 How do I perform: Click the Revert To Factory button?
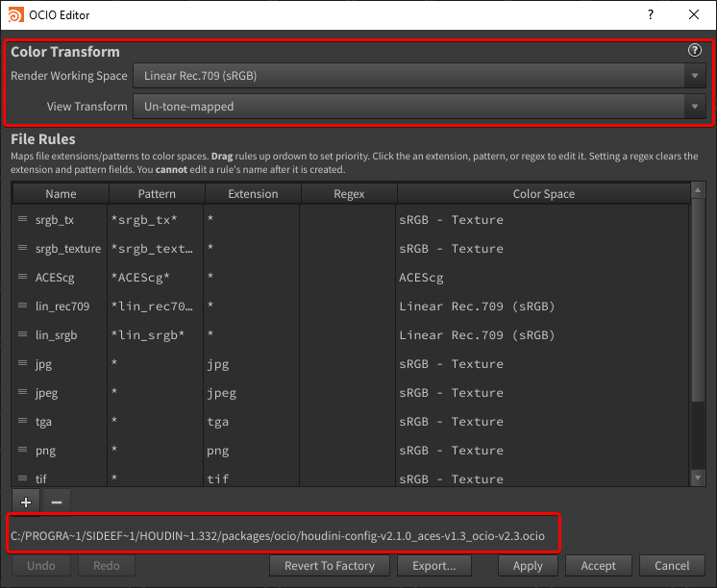(x=330, y=566)
